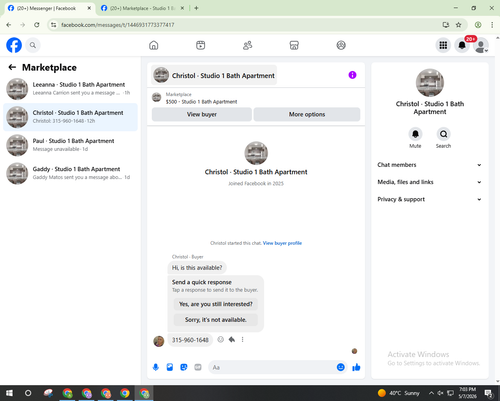
Task: Click the More options button
Action: coord(307,114)
